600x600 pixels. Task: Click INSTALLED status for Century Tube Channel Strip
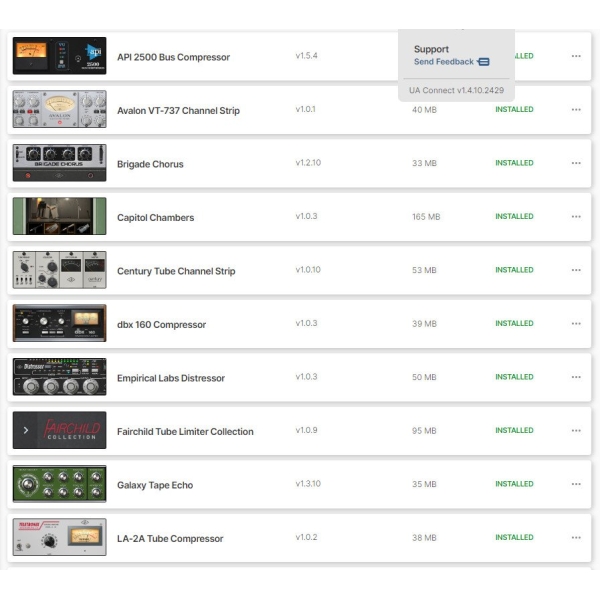pyautogui.click(x=514, y=270)
